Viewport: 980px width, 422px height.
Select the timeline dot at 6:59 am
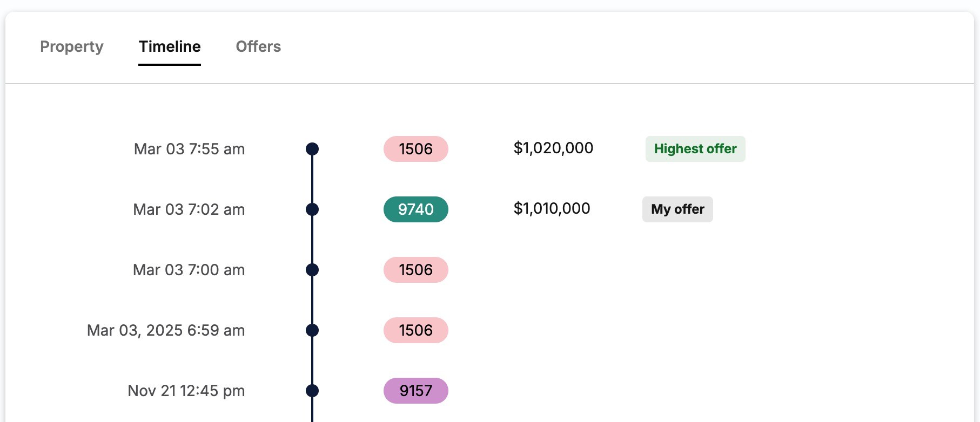pyautogui.click(x=312, y=330)
